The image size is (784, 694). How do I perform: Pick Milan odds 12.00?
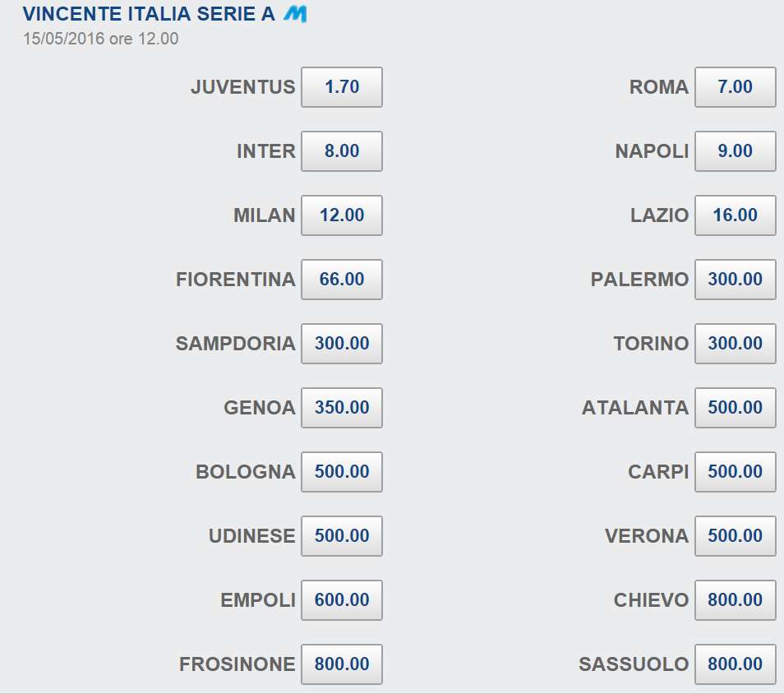[342, 215]
